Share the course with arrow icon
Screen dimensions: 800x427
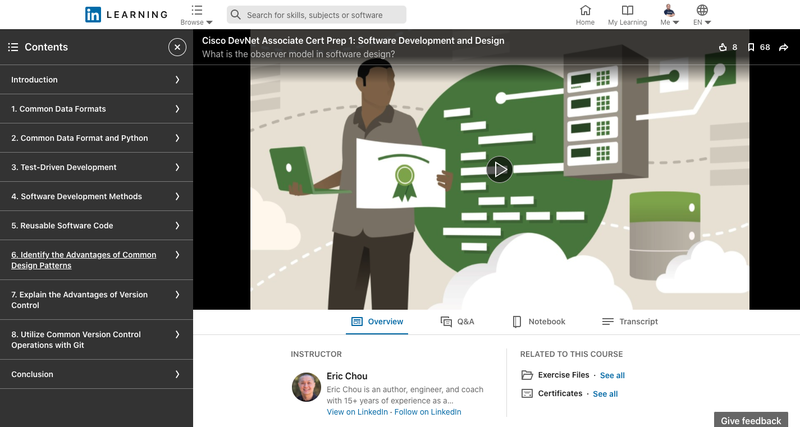[784, 47]
